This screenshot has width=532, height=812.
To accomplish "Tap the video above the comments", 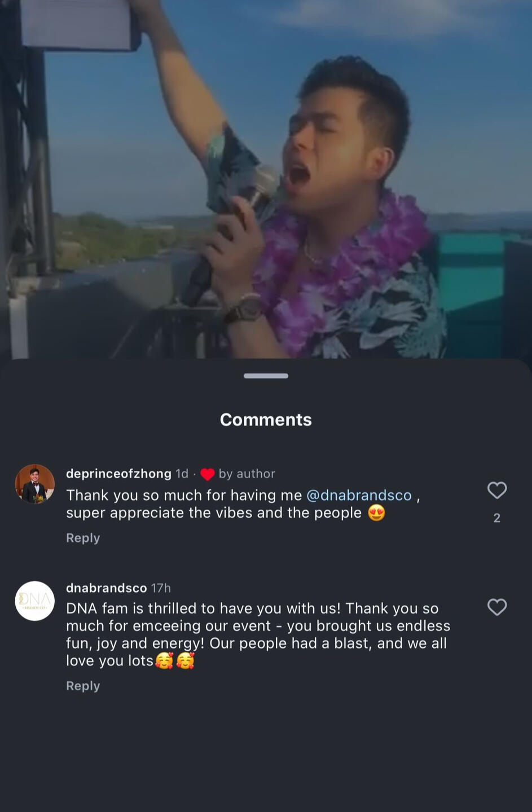I will tap(266, 179).
